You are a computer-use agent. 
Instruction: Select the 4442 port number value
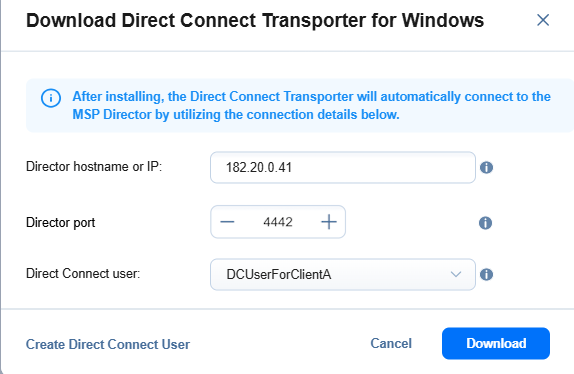[x=278, y=222]
